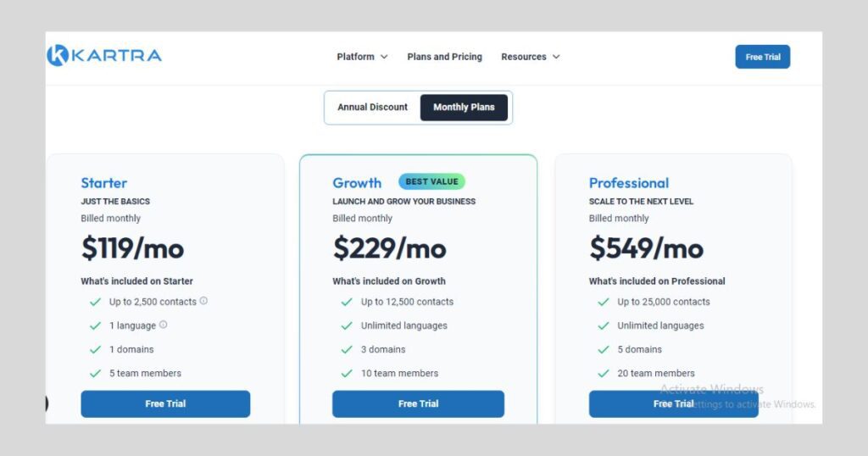Switch to Annual Discount billing
Screen dimensions: 868x456
372,108
